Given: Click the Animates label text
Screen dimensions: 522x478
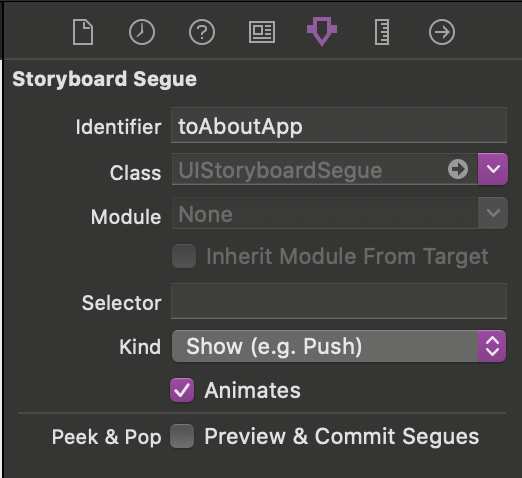Looking at the screenshot, I should coord(252,390).
